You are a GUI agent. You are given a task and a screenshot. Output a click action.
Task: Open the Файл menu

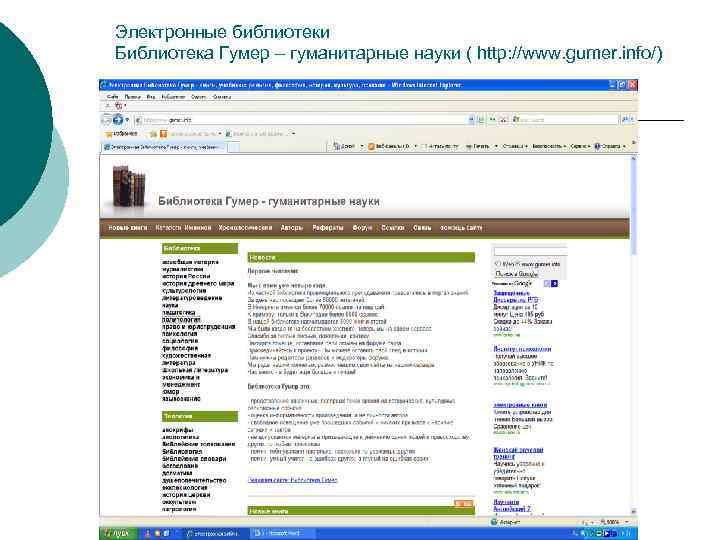112,97
